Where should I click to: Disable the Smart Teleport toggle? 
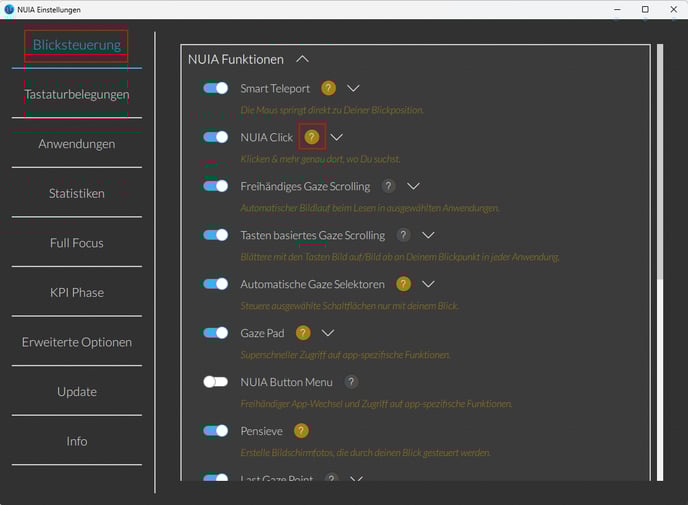tap(215, 88)
